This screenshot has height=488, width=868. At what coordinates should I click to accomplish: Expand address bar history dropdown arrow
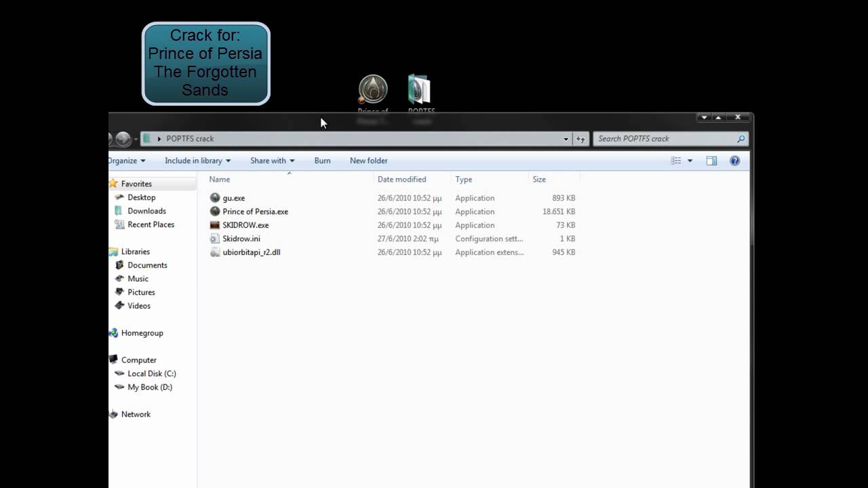click(566, 139)
